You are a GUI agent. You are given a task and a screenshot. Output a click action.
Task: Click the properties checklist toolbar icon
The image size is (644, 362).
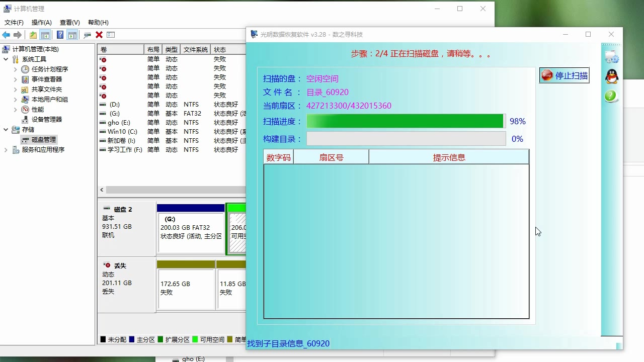point(111,35)
